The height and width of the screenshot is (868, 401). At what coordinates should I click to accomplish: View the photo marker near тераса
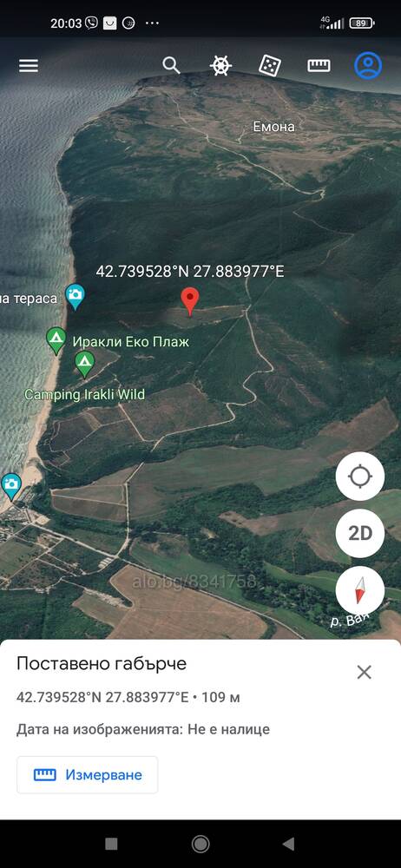pyautogui.click(x=75, y=296)
